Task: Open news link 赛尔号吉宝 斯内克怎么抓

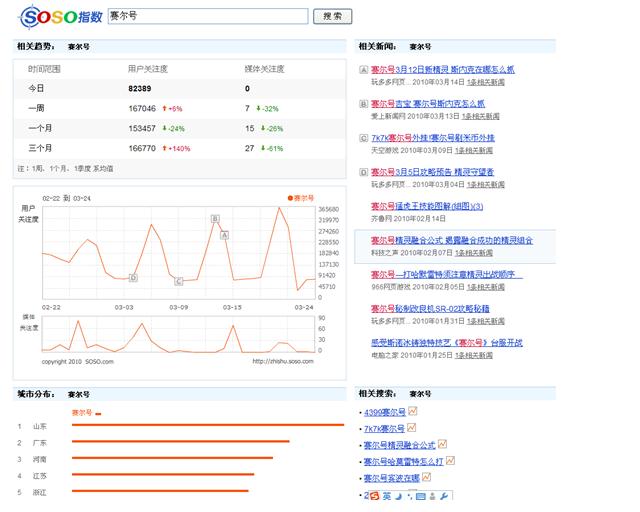Action: (428, 104)
